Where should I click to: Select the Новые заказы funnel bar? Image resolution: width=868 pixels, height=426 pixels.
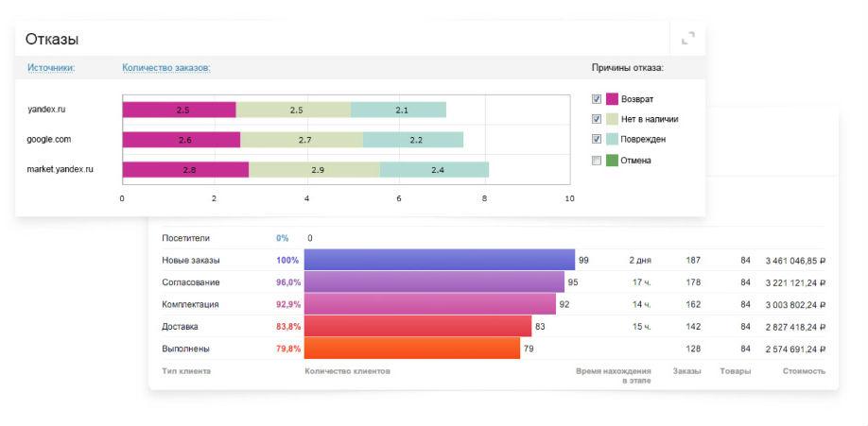click(439, 260)
